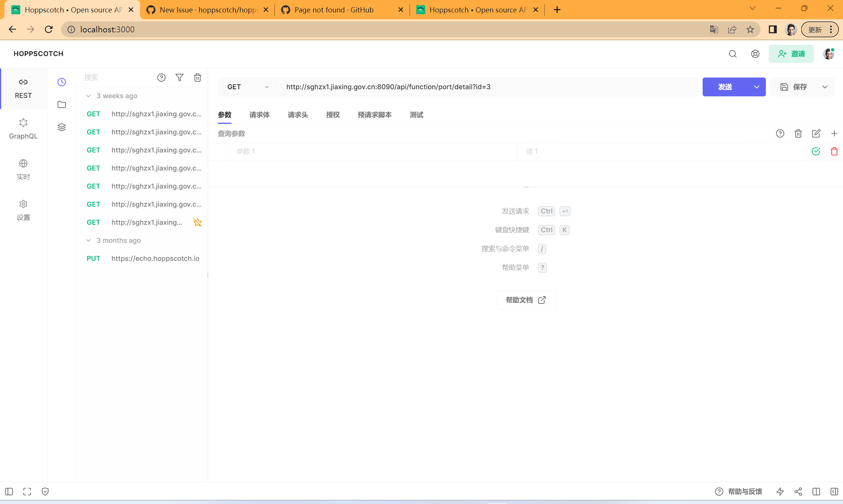The image size is (843, 504).
Task: Click the 发送 send button
Action: coord(725,87)
